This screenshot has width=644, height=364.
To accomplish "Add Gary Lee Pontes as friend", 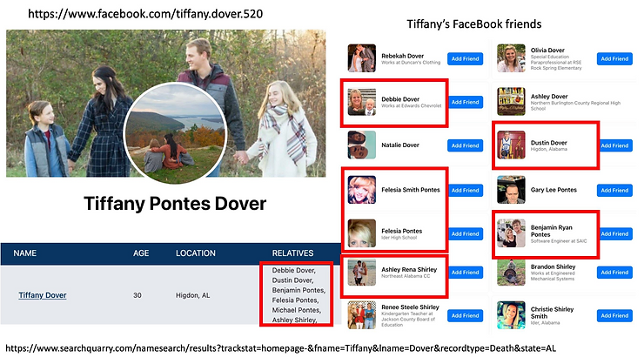I will pyautogui.click(x=614, y=189).
